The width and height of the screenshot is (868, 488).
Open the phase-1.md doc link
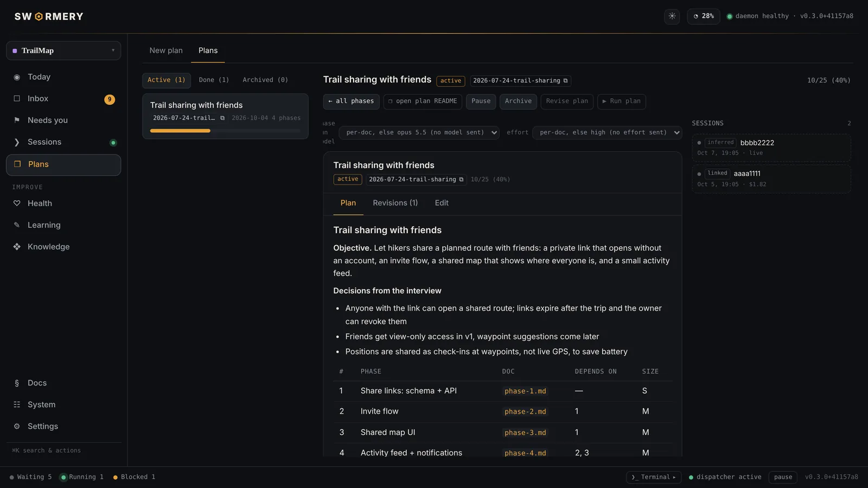point(525,391)
